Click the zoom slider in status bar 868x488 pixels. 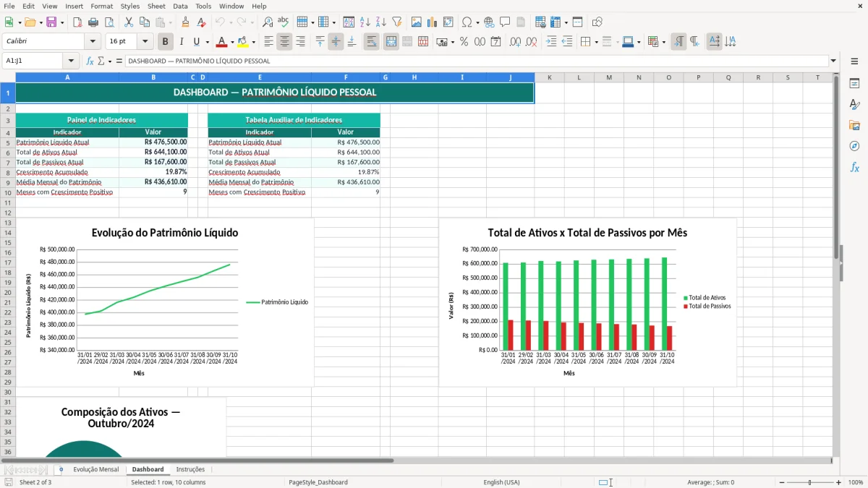click(809, 482)
